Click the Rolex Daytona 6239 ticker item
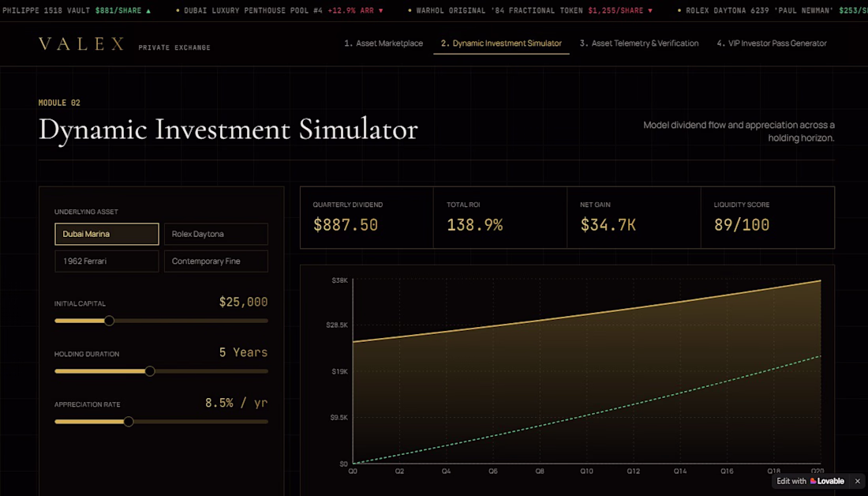 (773, 10)
